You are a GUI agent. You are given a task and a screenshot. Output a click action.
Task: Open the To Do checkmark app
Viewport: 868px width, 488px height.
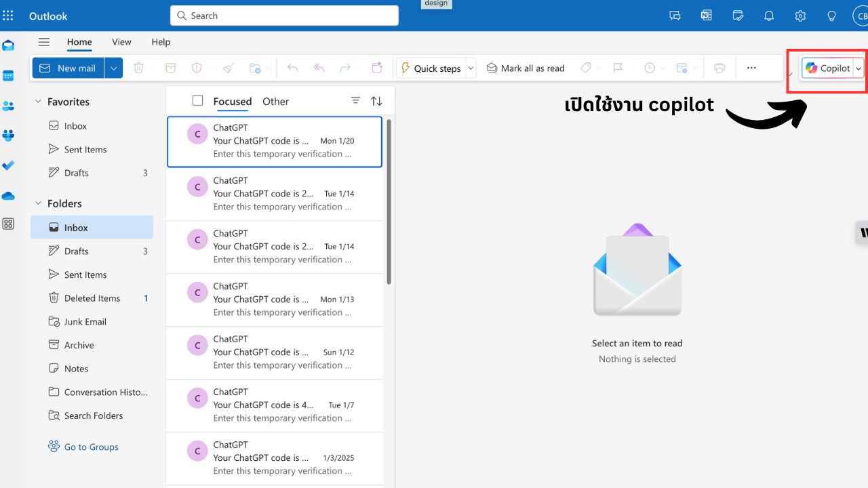8,165
